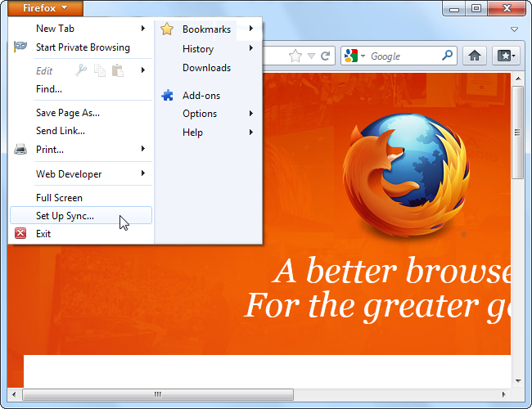
Task: Open the Bookmarks toolbar button with the star
Action: click(503, 56)
